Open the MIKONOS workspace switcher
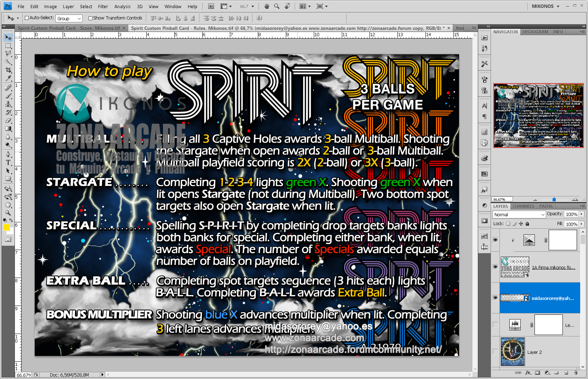The width and height of the screenshot is (588, 379). tap(545, 6)
